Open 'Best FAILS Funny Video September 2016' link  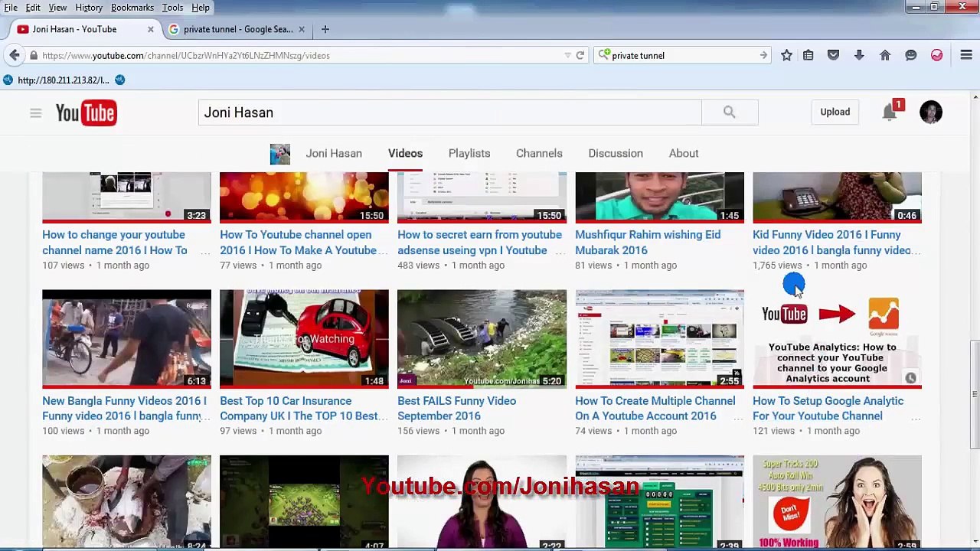point(456,409)
